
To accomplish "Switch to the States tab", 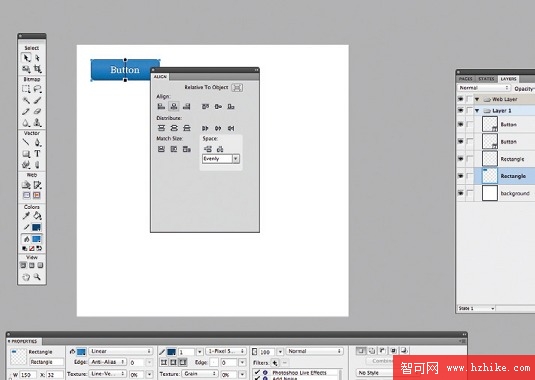I will point(486,79).
